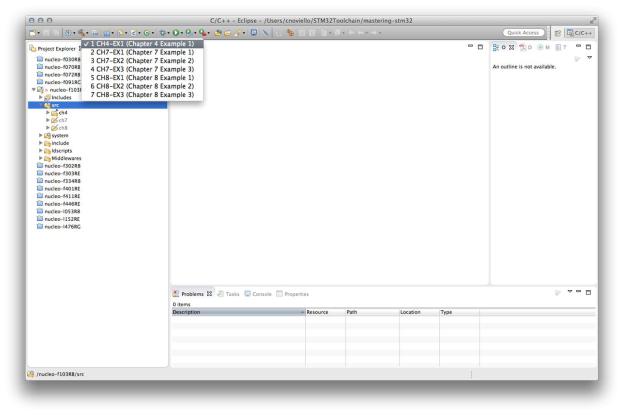Image resolution: width=624 pixels, height=416 pixels.
Task: Select the nucleo-f411RE project
Action: coord(58,196)
